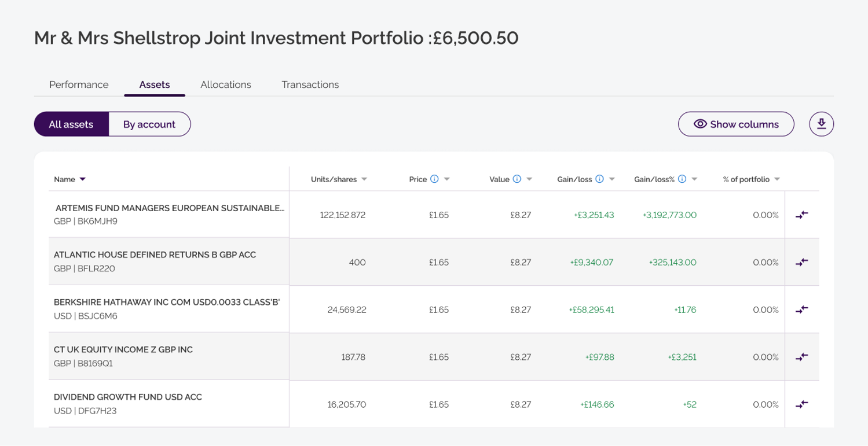This screenshot has width=868, height=446.
Task: Sort by Value column arrow
Action: point(529,179)
